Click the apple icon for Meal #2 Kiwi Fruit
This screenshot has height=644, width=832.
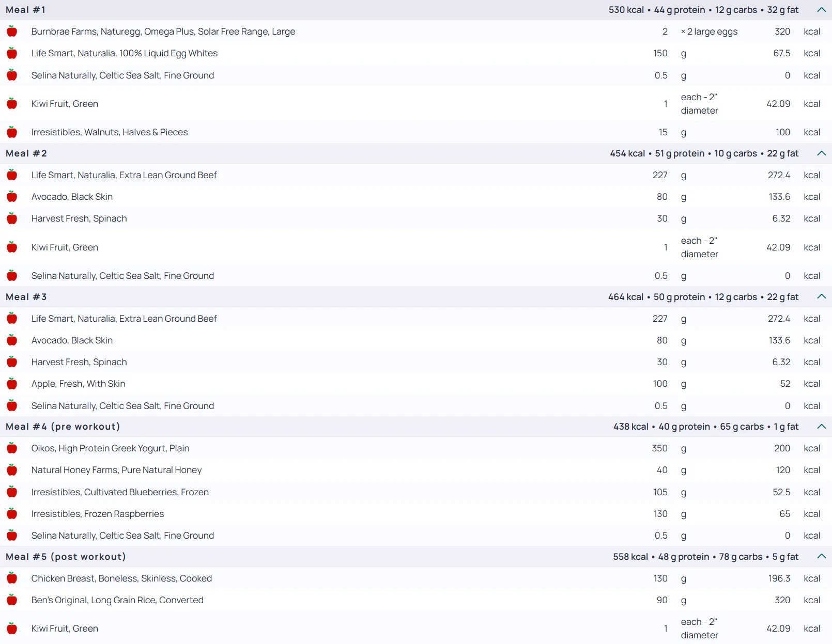(12, 247)
